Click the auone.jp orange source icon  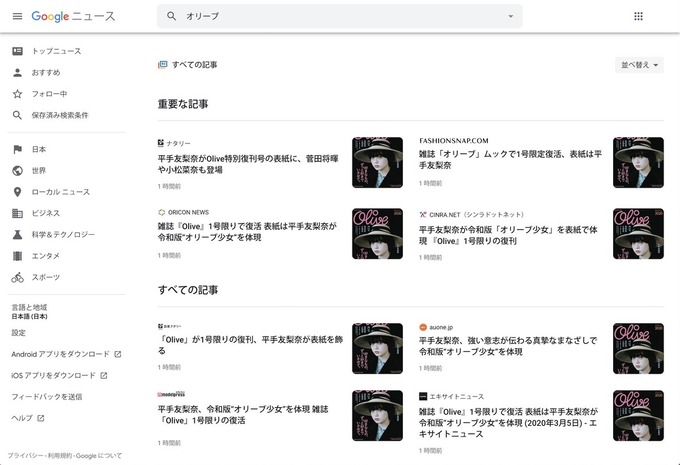pos(423,327)
